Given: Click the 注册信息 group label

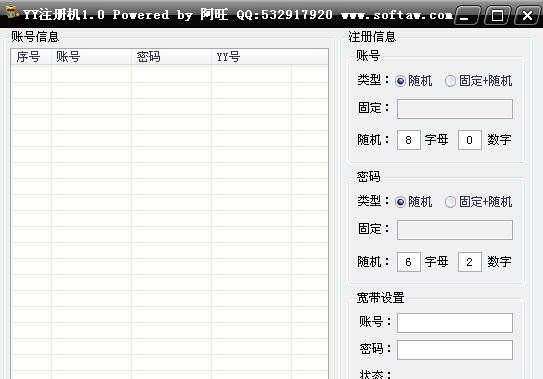Looking at the screenshot, I should [x=372, y=37].
